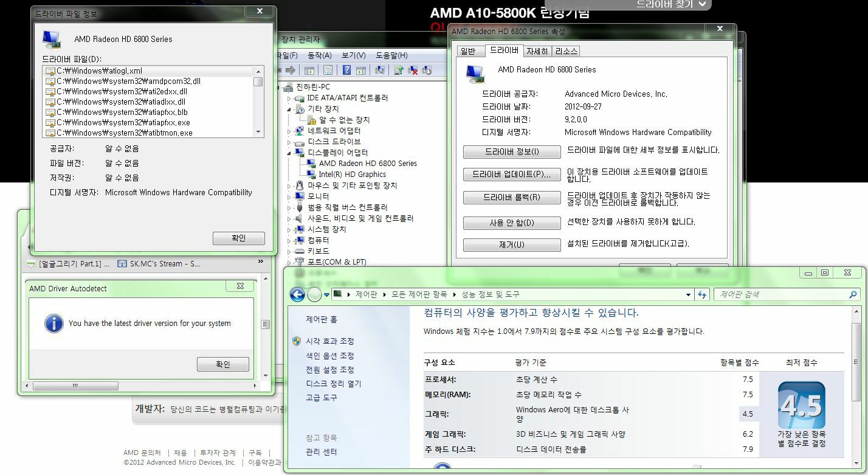
Task: Open the Control Panel address bar dropdown arrow
Action: coord(688,294)
